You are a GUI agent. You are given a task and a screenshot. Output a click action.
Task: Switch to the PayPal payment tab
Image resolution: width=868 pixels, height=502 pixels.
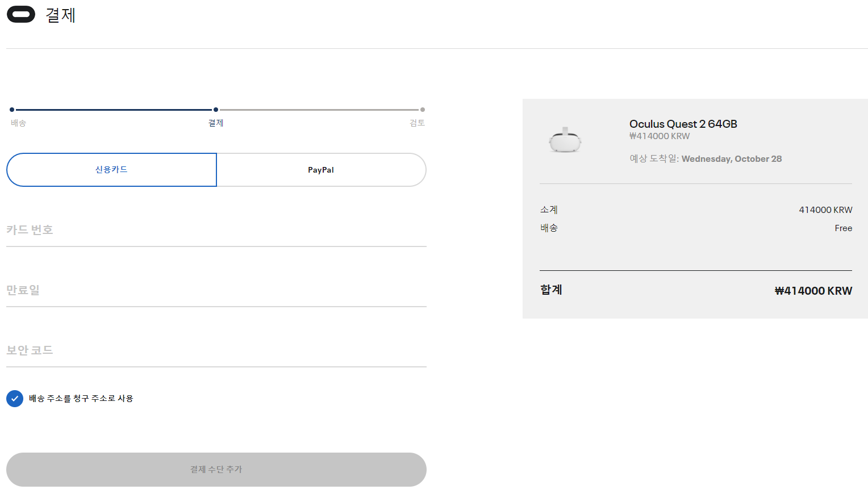tap(322, 170)
